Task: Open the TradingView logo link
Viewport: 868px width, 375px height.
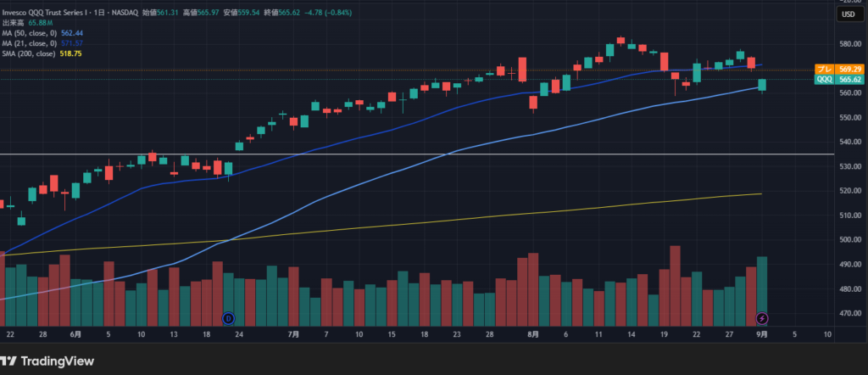Action: pos(47,361)
